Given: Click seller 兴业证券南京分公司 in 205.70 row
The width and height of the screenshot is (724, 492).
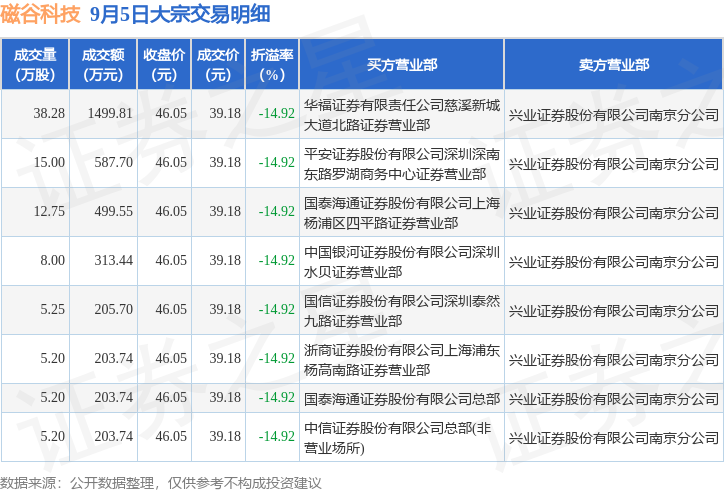Looking at the screenshot, I should pyautogui.click(x=614, y=311).
